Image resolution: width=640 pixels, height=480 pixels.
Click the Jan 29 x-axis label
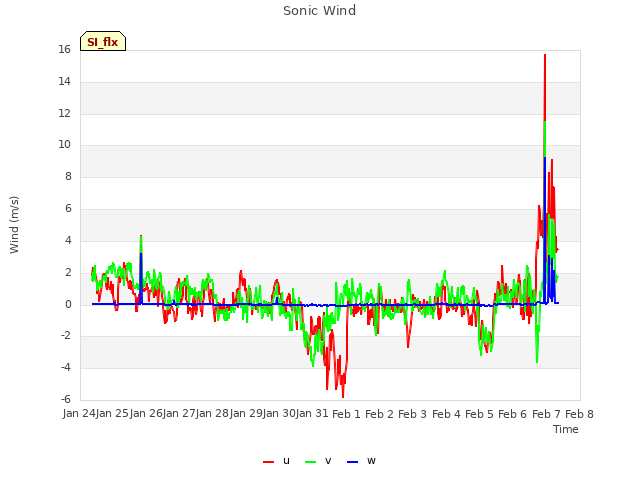point(246,413)
